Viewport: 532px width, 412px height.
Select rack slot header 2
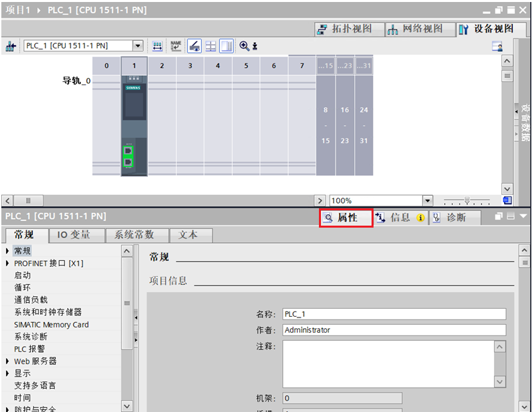(162, 66)
